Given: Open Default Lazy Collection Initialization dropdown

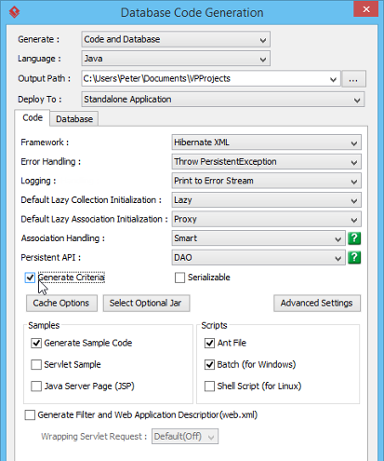Looking at the screenshot, I should pyautogui.click(x=267, y=200).
